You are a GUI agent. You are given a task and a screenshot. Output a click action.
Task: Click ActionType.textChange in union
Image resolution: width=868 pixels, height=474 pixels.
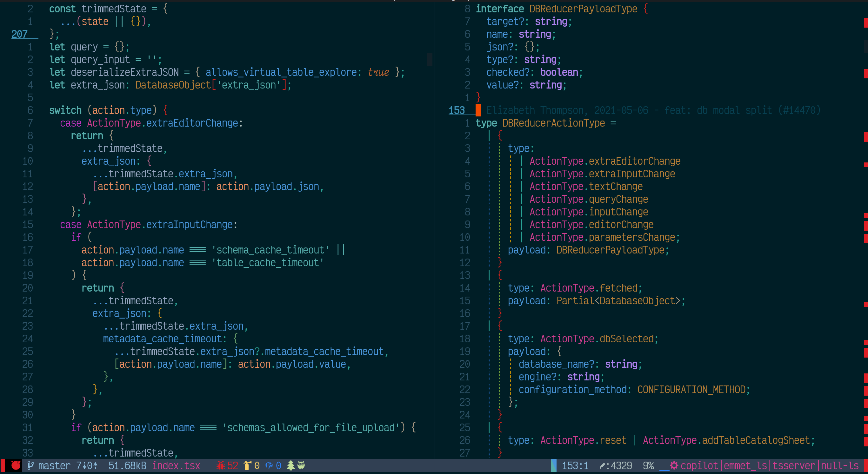[x=586, y=187]
